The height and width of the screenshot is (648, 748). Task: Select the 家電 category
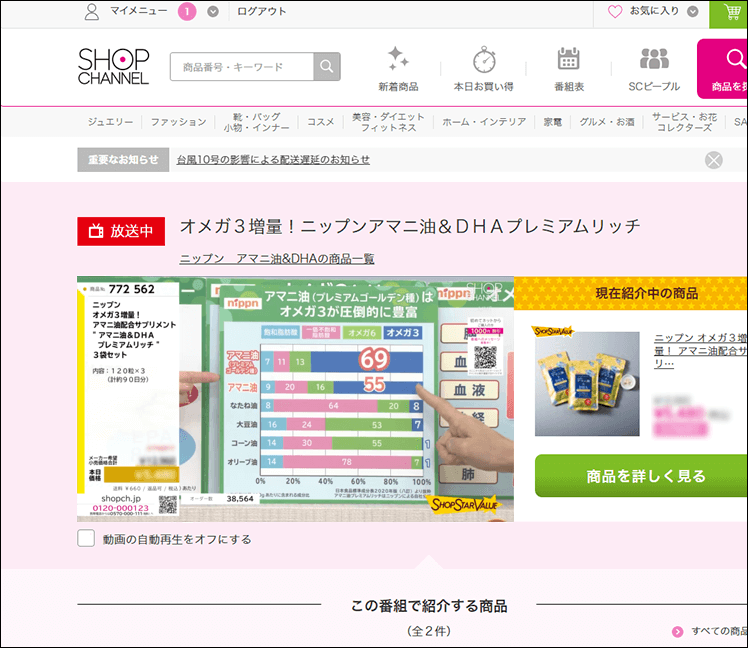point(553,122)
